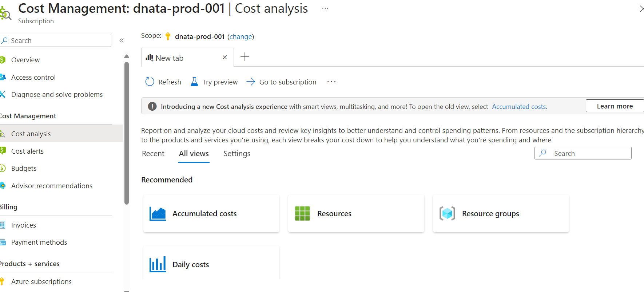This screenshot has height=292, width=644.
Task: Click the magnifier icon in views Search
Action: coord(543,153)
